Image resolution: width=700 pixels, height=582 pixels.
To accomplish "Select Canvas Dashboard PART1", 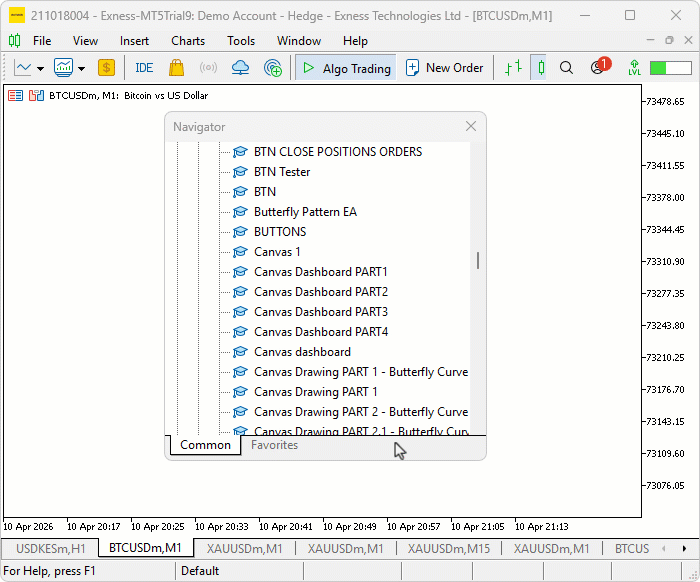I will 321,272.
